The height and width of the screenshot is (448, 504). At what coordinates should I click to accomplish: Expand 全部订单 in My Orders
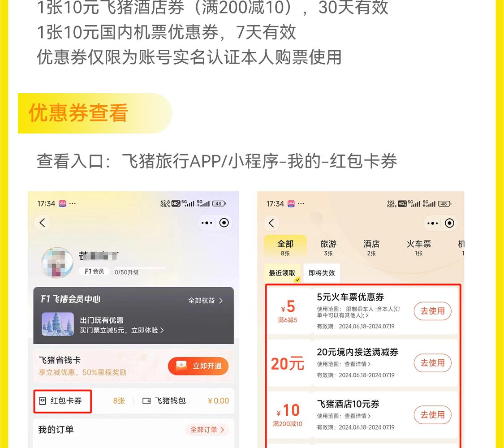207,430
